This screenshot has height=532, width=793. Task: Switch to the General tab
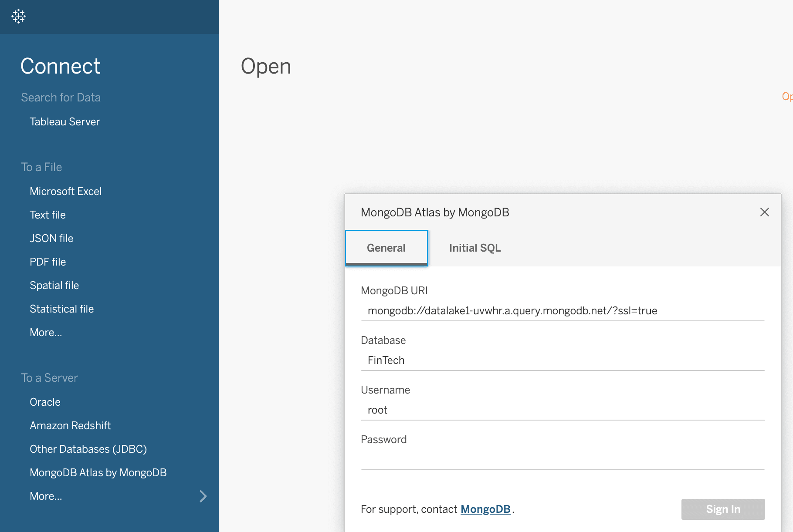coord(386,248)
